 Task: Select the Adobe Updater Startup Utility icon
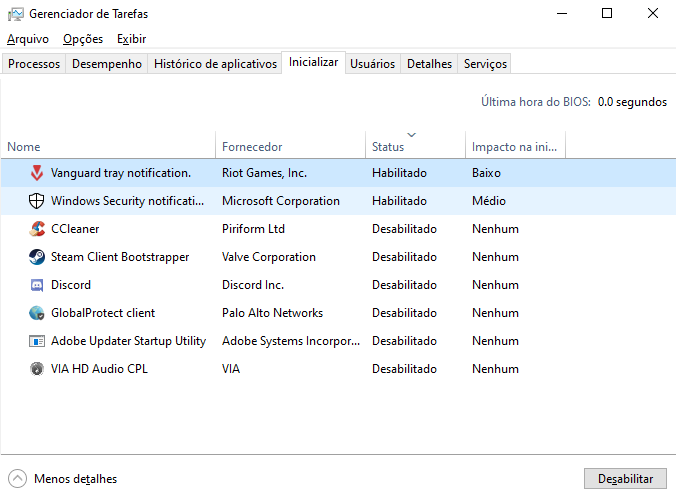(x=37, y=341)
